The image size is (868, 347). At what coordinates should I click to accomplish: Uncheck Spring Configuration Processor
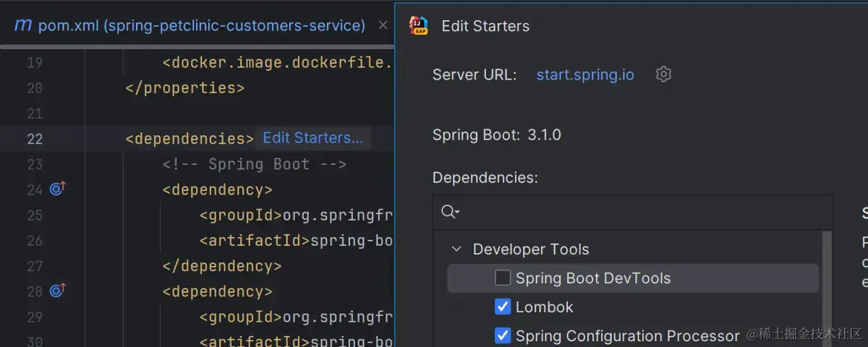pos(503,335)
